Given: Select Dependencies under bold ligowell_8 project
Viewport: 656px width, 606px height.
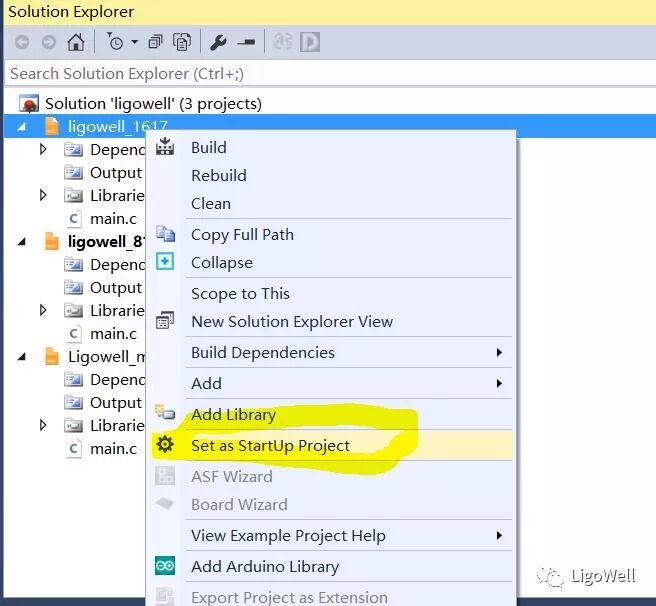Looking at the screenshot, I should (118, 264).
